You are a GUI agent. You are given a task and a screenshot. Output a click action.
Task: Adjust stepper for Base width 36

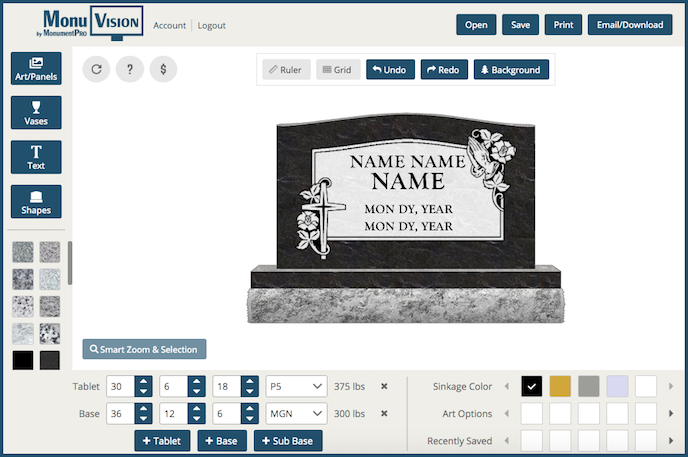[x=143, y=414]
